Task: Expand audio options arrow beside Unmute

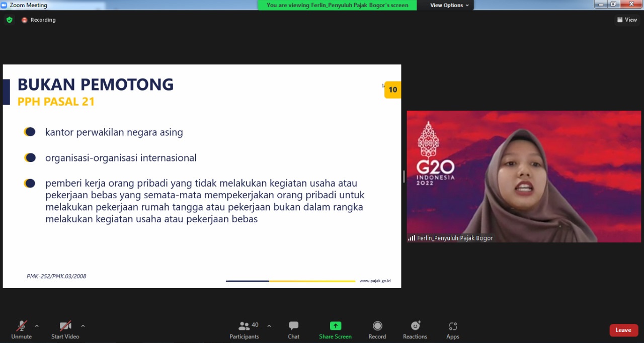Action: click(x=37, y=326)
